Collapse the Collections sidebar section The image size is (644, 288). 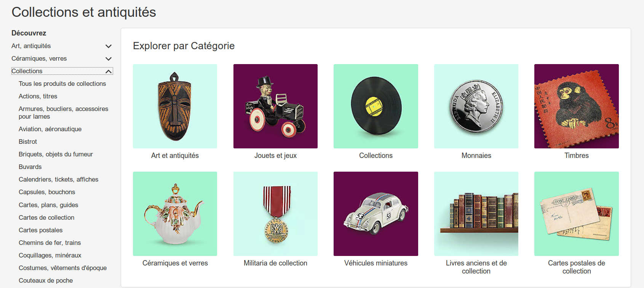point(109,71)
